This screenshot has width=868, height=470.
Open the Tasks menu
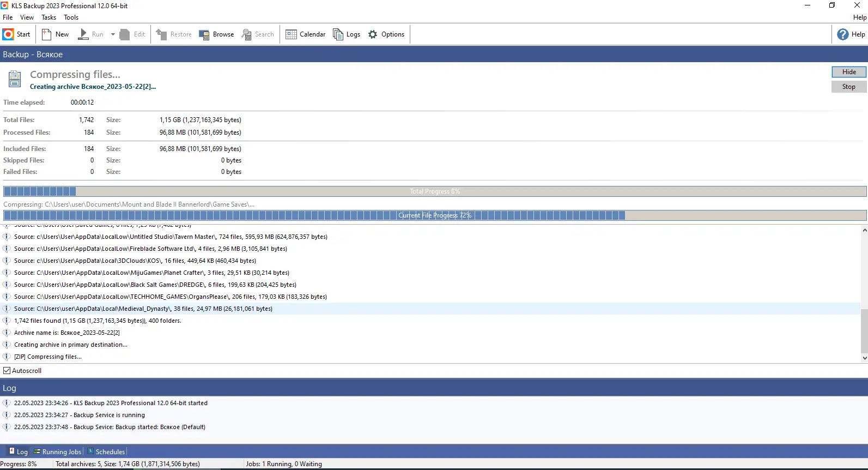(x=48, y=17)
